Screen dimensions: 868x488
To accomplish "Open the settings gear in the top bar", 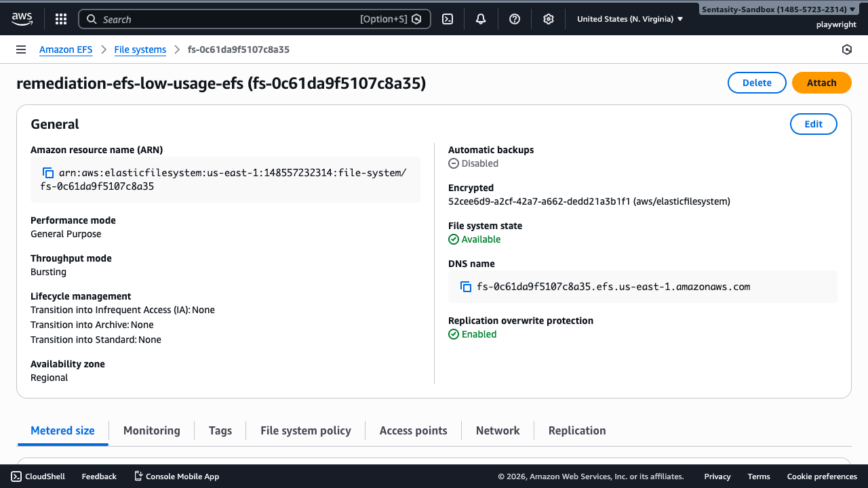I will tap(549, 19).
